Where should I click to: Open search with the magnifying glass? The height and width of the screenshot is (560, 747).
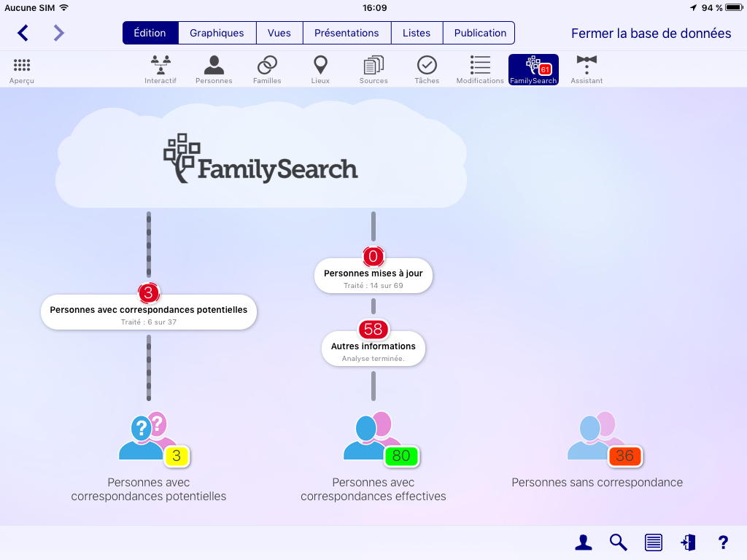tap(619, 542)
